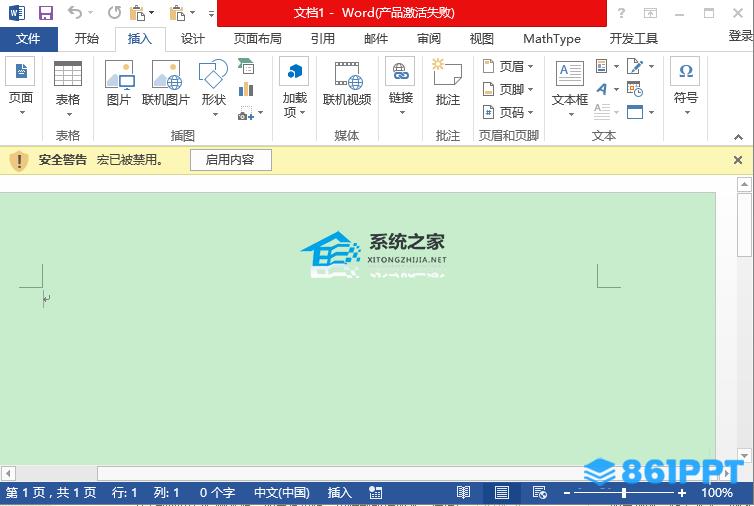Screen dimensions: 754x506
Task: Open Customize Quick Access Toolbar dropdown
Action: pyautogui.click(x=211, y=13)
